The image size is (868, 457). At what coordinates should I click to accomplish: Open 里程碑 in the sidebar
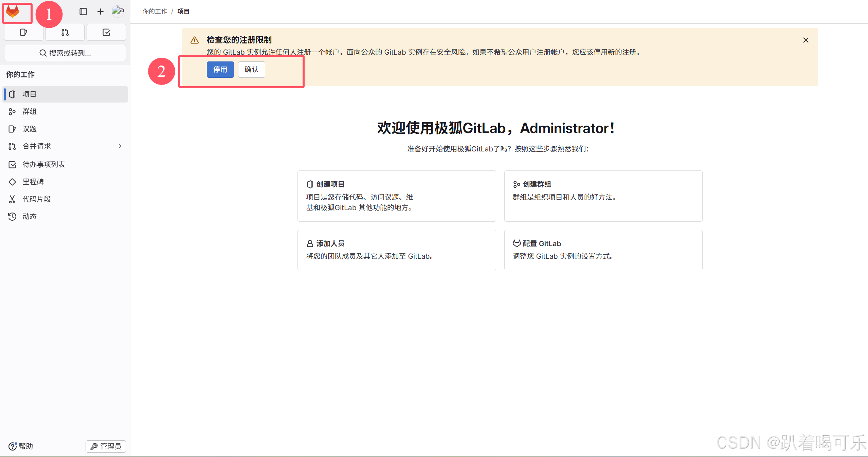coord(65,182)
